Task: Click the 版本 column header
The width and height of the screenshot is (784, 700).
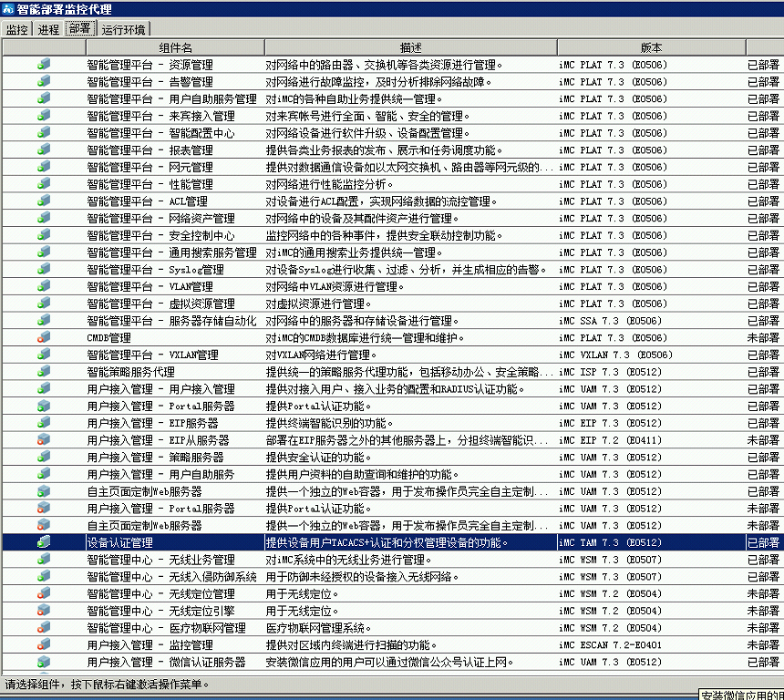Action: click(x=651, y=47)
